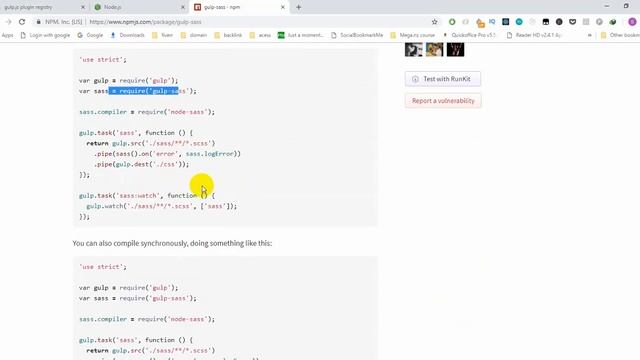Click the .pipe(gulp.dest('./css')) line
Screen dimensions: 640x360
[142, 164]
